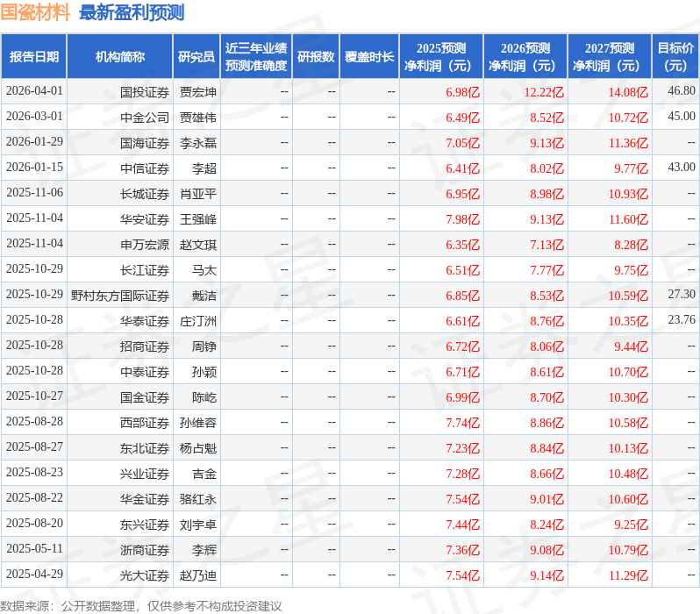This screenshot has width=700, height=614.
Task: Click the date 2026-04-01
Action: 34,90
